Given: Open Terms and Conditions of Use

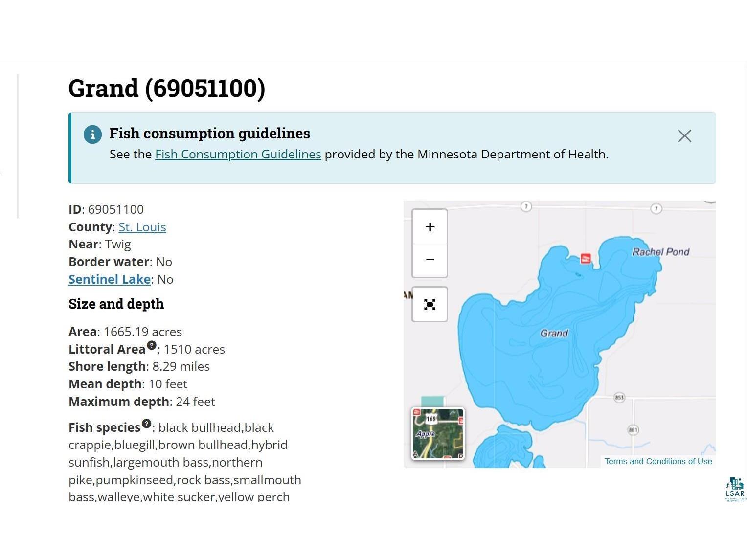Looking at the screenshot, I should click(658, 461).
